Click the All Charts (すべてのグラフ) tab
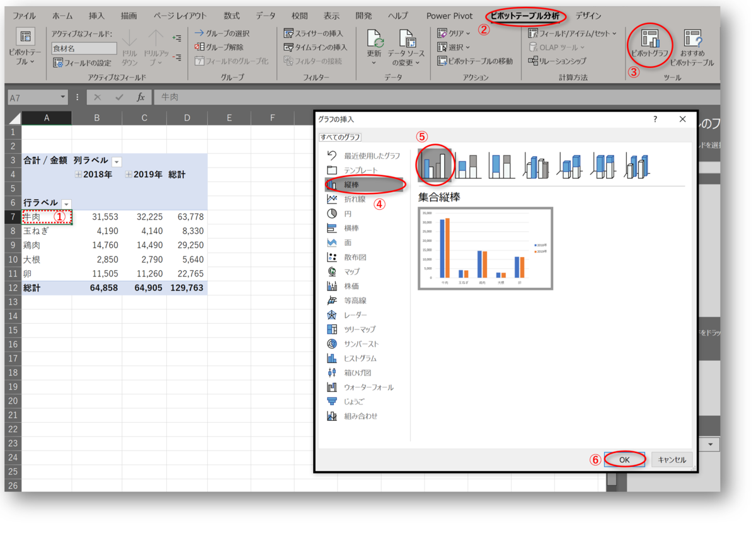 point(340,137)
